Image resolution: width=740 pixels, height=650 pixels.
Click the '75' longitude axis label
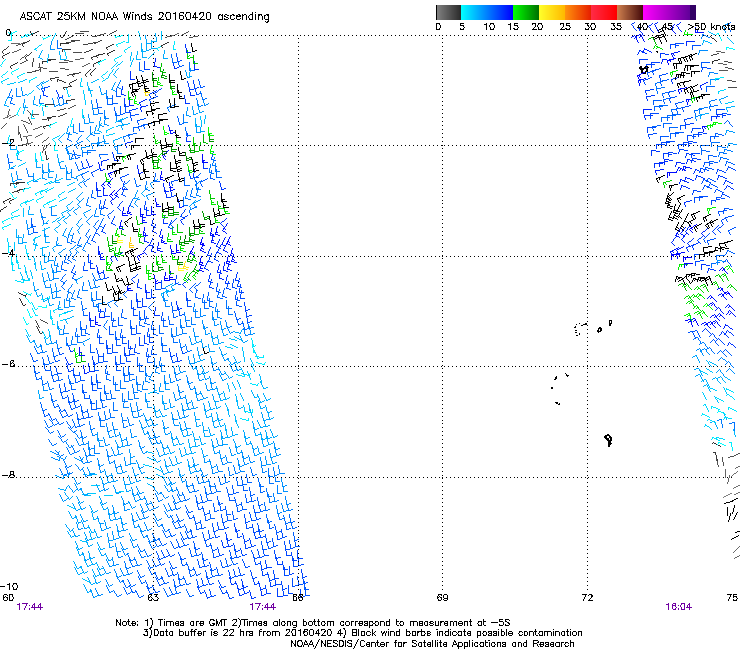click(x=732, y=598)
